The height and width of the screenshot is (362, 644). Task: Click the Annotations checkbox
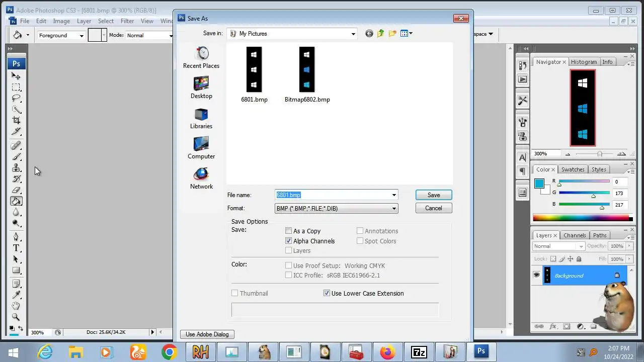360,231
